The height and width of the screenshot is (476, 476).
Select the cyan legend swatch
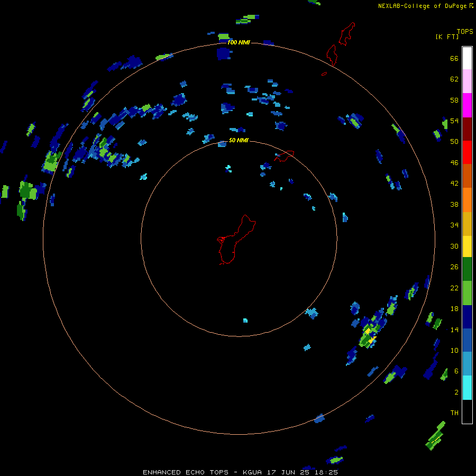(x=467, y=388)
